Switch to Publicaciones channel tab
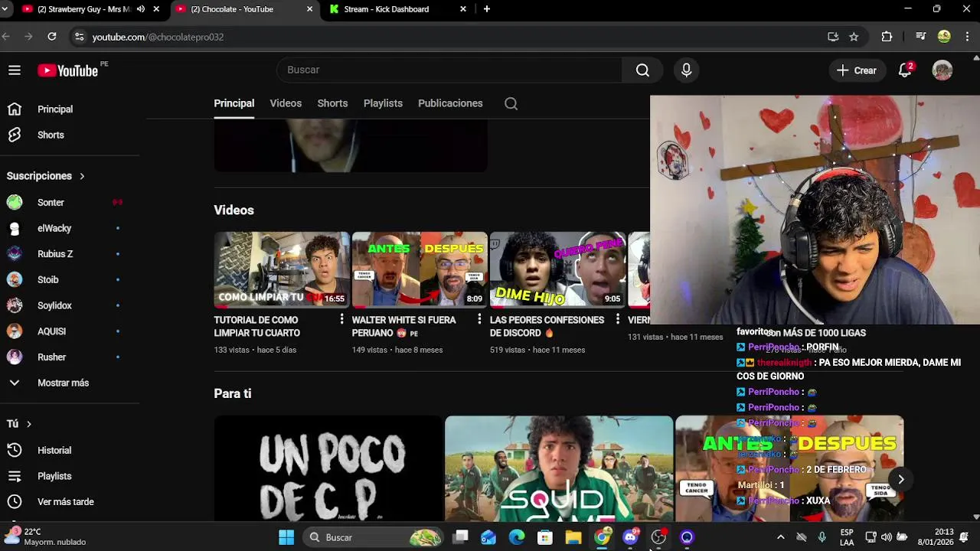This screenshot has width=980, height=551. coord(450,103)
